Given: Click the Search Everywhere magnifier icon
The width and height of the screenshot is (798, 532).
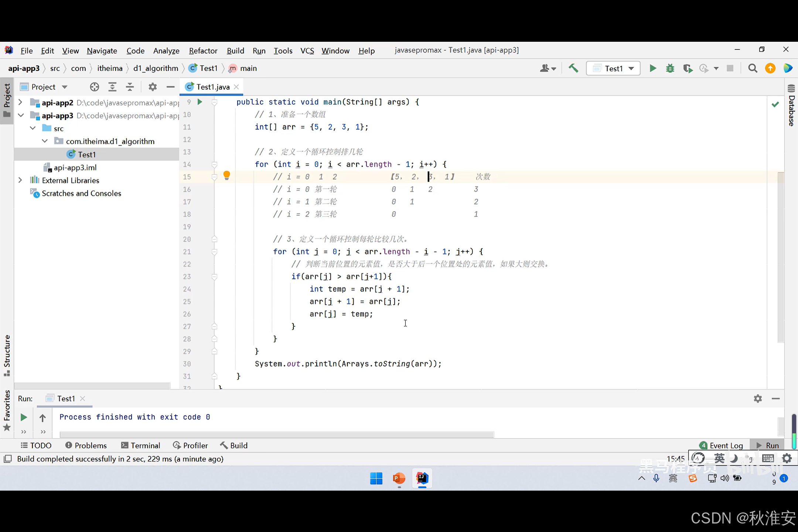Looking at the screenshot, I should coord(753,68).
